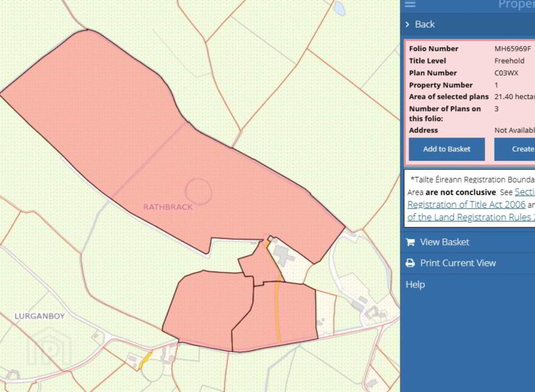Viewport: 535px width, 392px height.
Task: Click the Property Number label
Action: coord(441,85)
